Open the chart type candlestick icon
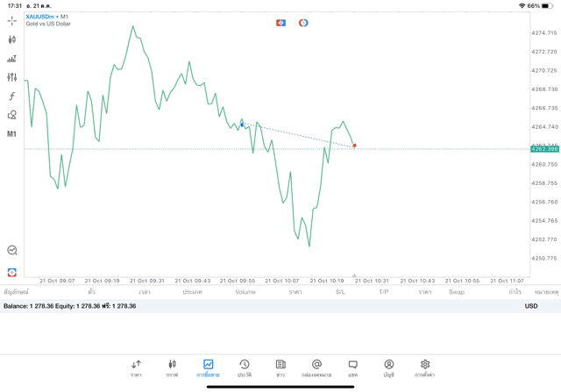The image size is (561, 392). pyautogui.click(x=11, y=39)
